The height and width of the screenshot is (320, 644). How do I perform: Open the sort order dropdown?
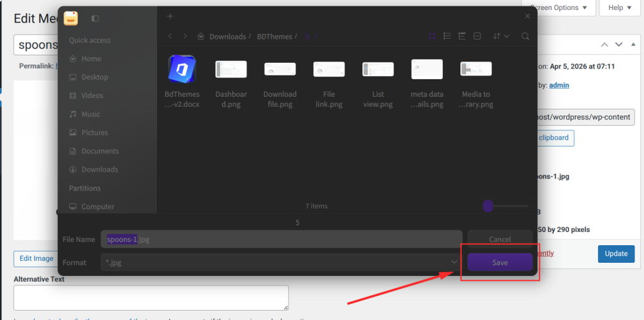pos(501,36)
